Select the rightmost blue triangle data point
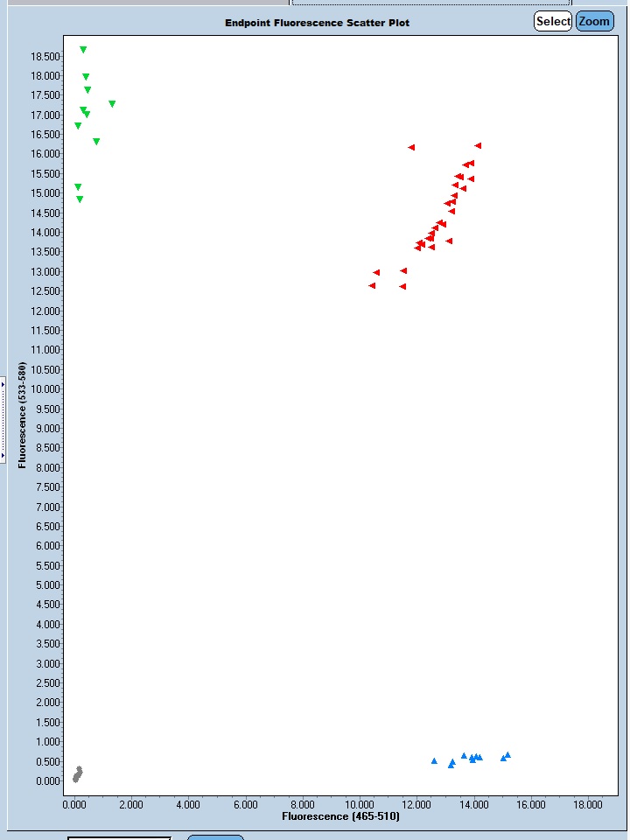 (x=507, y=754)
